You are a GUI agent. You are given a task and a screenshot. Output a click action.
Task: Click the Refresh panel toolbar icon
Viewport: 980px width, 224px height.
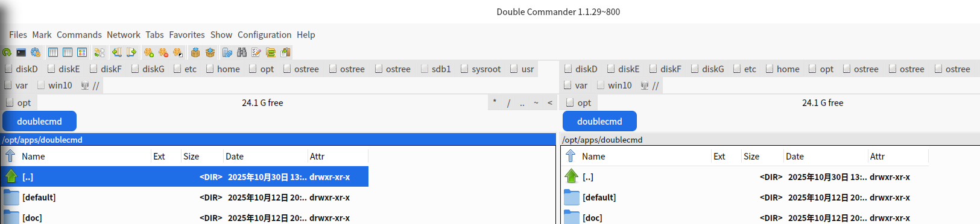coord(7,52)
